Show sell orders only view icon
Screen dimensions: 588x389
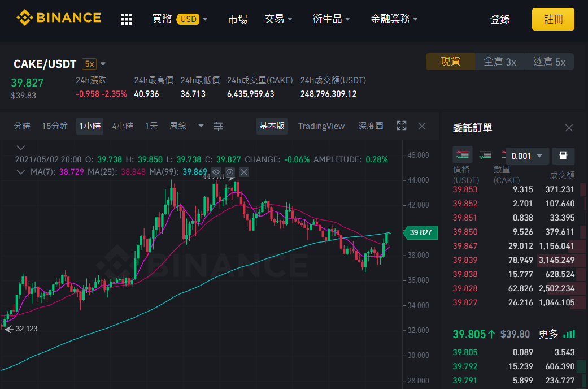click(x=504, y=154)
